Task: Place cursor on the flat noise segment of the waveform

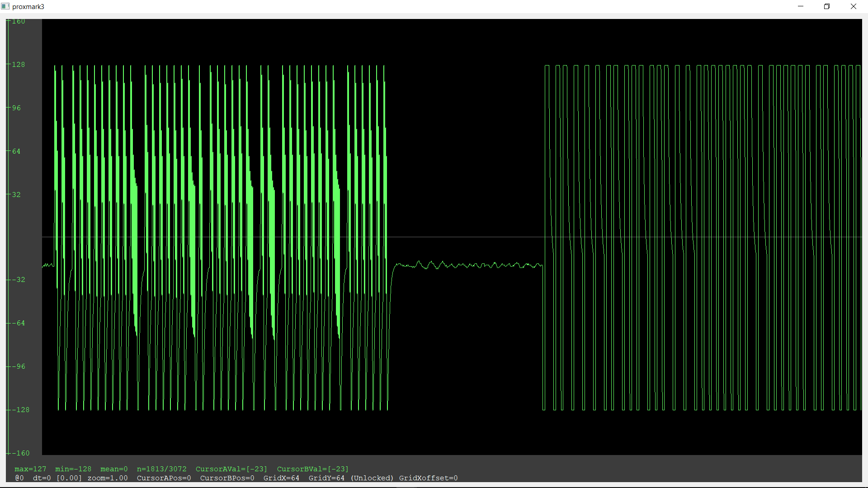Action: click(x=468, y=265)
